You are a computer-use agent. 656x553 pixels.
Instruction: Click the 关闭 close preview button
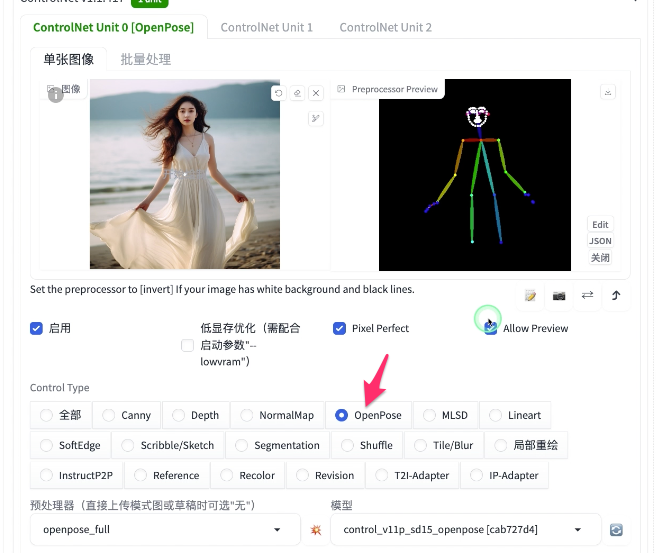pyautogui.click(x=600, y=257)
